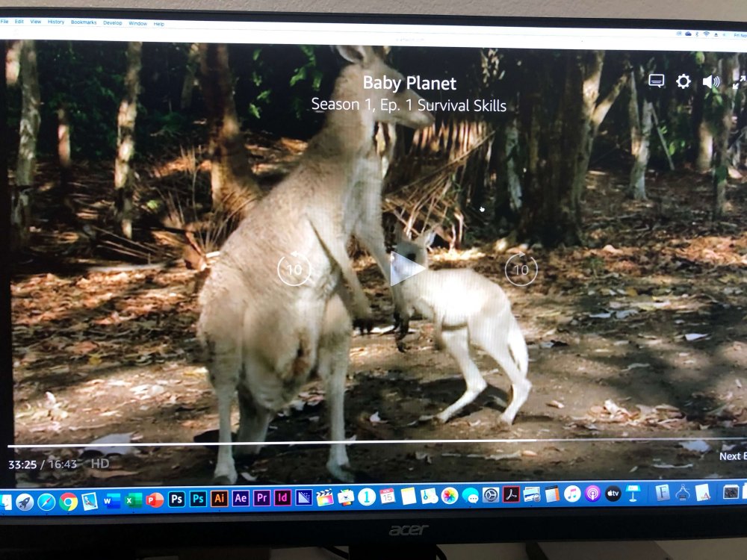Launch Adobe Premiere Pro from the dock

click(261, 498)
